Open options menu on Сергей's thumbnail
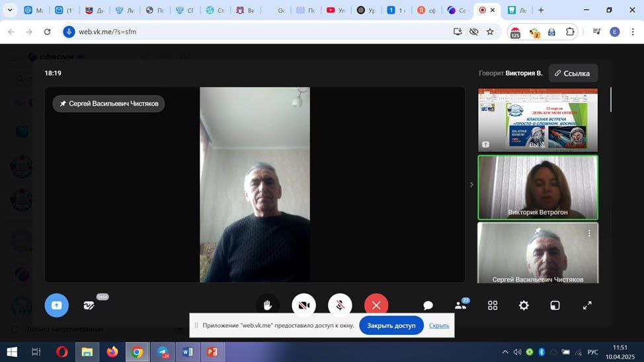Screen dimensions: 644x362 [589, 233]
